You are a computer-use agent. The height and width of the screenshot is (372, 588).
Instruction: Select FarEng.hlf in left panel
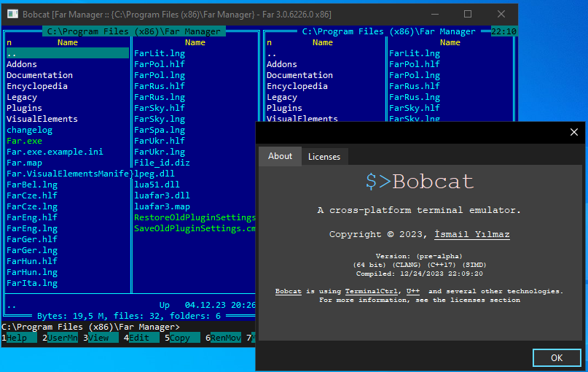tap(32, 217)
